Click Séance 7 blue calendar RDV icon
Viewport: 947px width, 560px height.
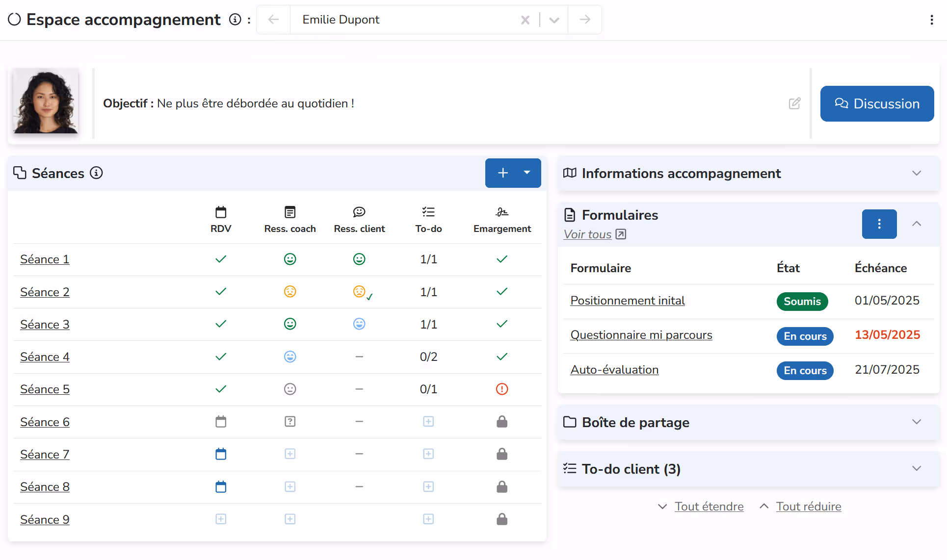pyautogui.click(x=221, y=454)
